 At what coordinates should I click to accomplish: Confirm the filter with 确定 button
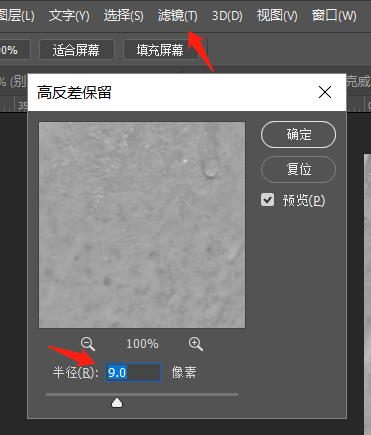click(298, 134)
